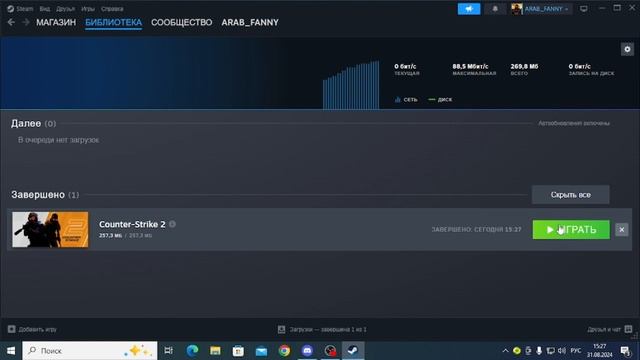Expand the ARAB_FANNY account dropdown
Image resolution: width=640 pixels, height=360 pixels.
[x=546, y=9]
